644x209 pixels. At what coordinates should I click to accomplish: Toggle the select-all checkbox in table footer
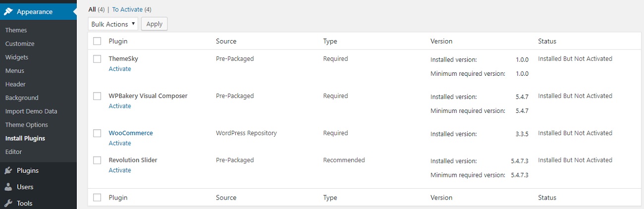pos(97,198)
